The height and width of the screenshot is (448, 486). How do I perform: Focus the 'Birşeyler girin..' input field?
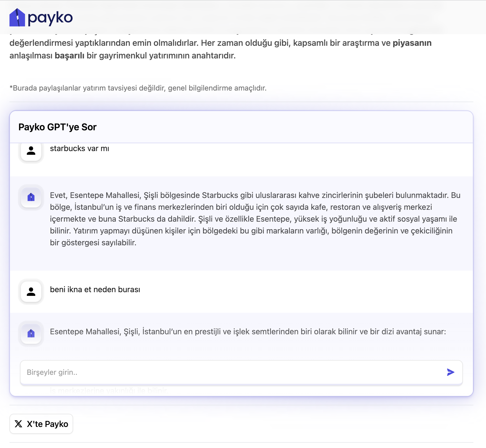click(x=231, y=372)
